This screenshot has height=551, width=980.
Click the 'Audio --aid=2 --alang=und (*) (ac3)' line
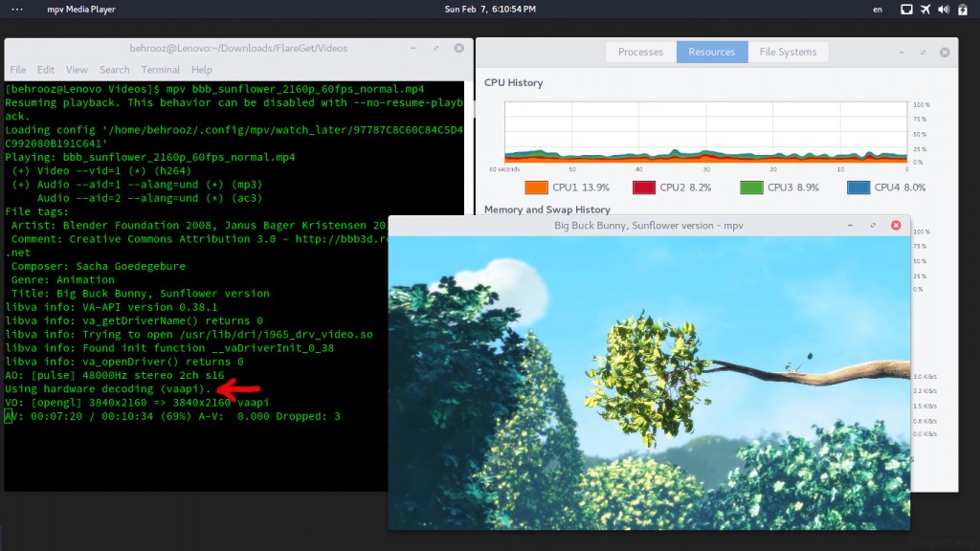149,198
